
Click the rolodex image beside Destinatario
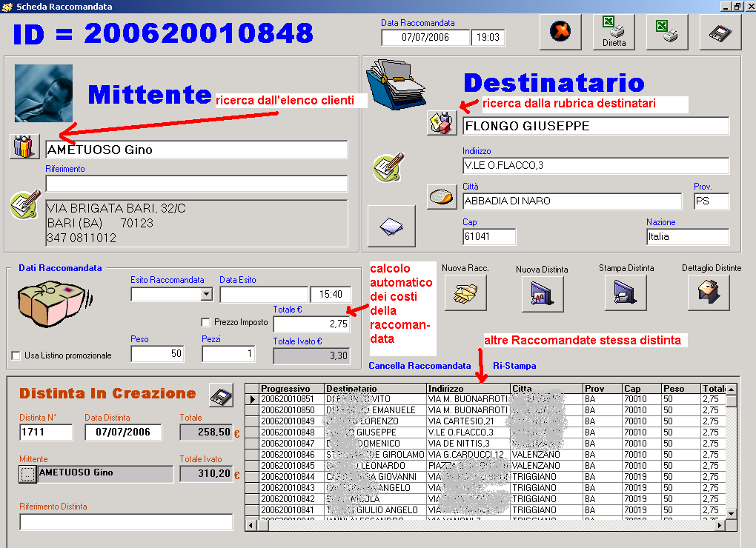(397, 84)
